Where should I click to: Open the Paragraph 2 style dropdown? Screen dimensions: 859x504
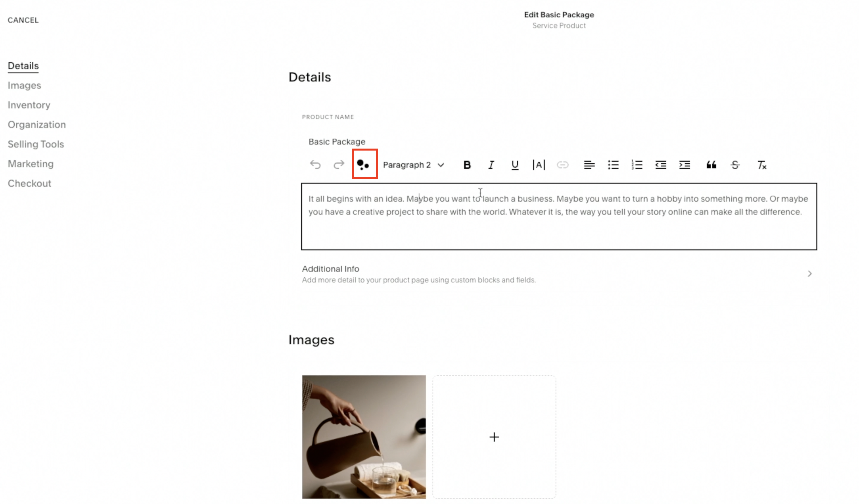click(413, 165)
